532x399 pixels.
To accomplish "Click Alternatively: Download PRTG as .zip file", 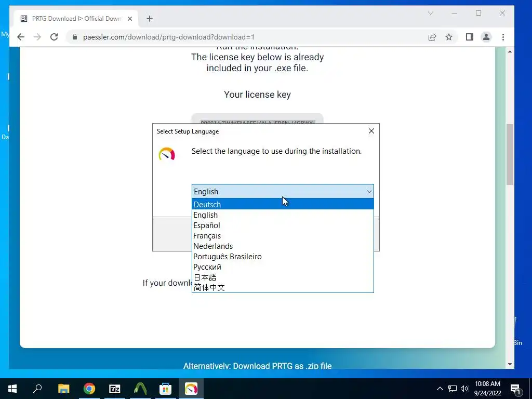I will 258,366.
